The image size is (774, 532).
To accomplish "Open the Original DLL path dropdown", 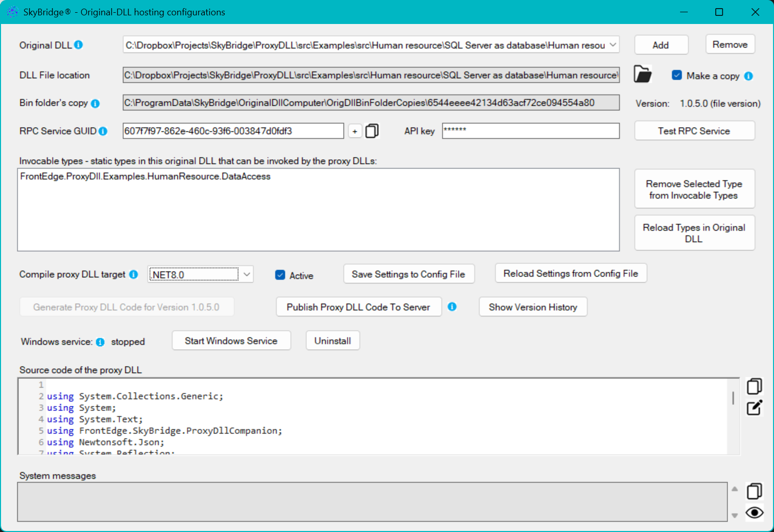I will point(613,45).
